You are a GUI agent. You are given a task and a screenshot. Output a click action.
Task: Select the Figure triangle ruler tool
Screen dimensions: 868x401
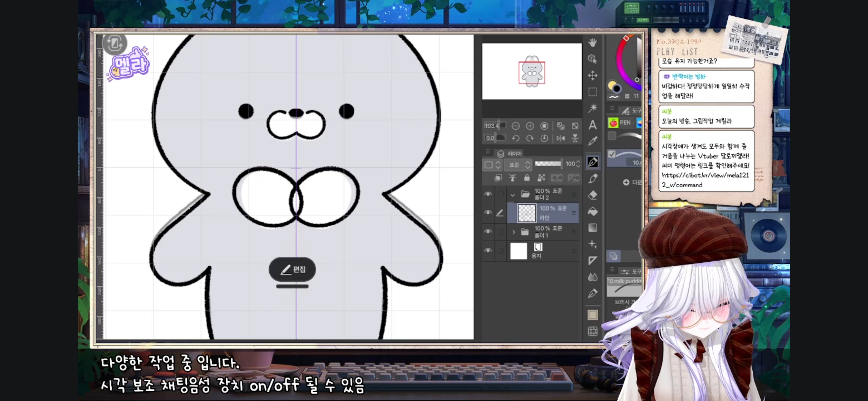[x=593, y=261]
